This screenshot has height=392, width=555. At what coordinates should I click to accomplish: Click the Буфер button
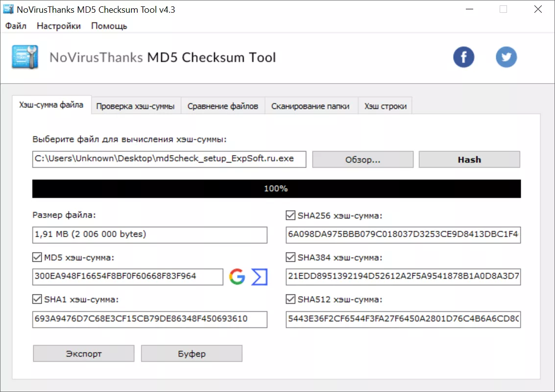point(192,353)
